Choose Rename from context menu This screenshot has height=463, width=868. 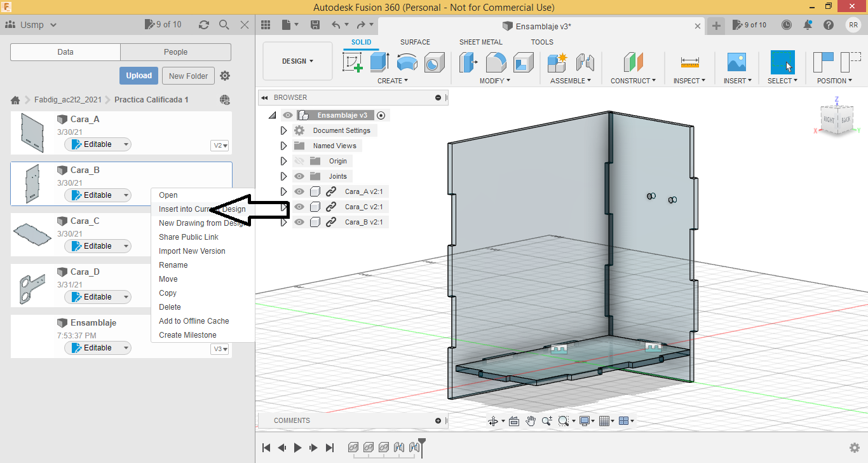click(173, 265)
